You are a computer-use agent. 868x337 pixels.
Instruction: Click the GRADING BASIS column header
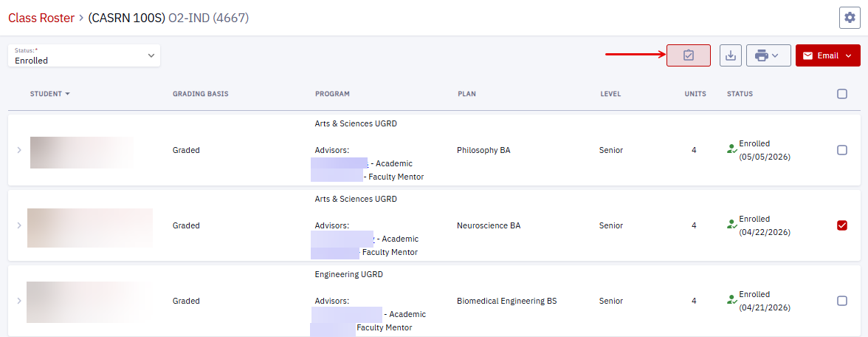tap(201, 94)
